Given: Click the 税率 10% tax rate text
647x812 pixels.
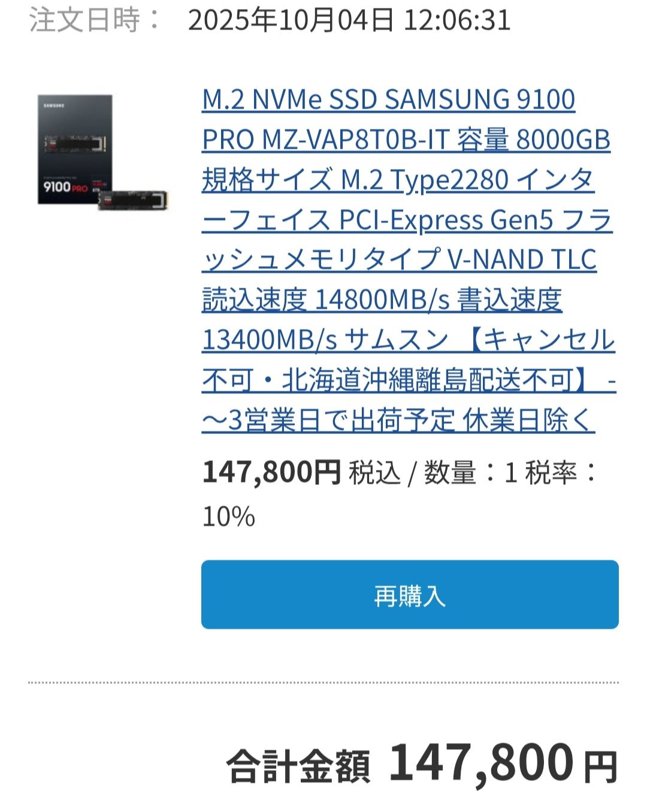Looking at the screenshot, I should 400,494.
